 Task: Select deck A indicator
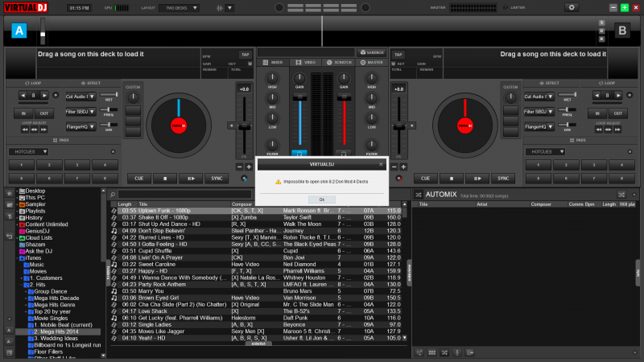click(x=19, y=31)
